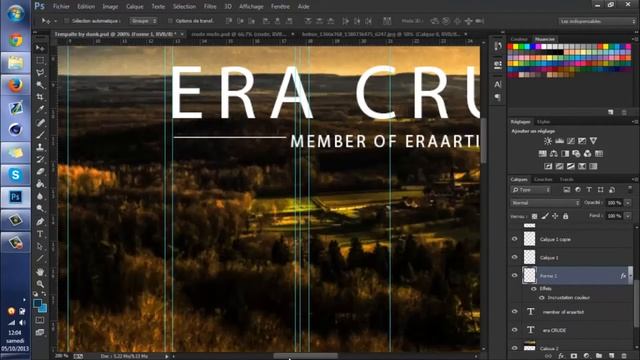Open the Calque menu
Viewport: 640px width, 360px height.
135,7
